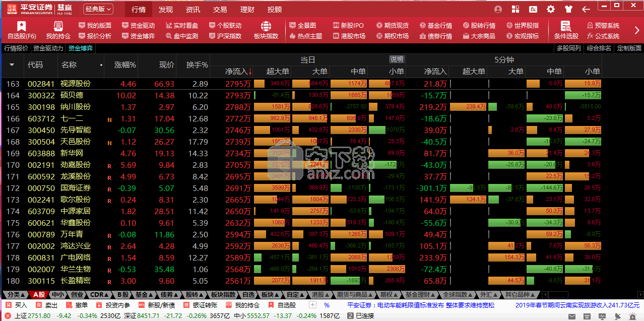The width and height of the screenshot is (644, 321).
Task: Click the 说明 explanation button
Action: point(397,59)
